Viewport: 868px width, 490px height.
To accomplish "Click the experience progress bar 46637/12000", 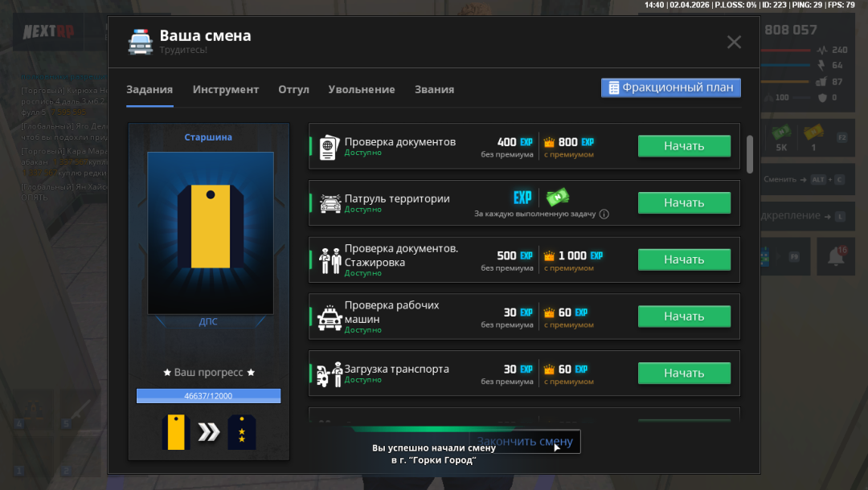I will point(208,396).
